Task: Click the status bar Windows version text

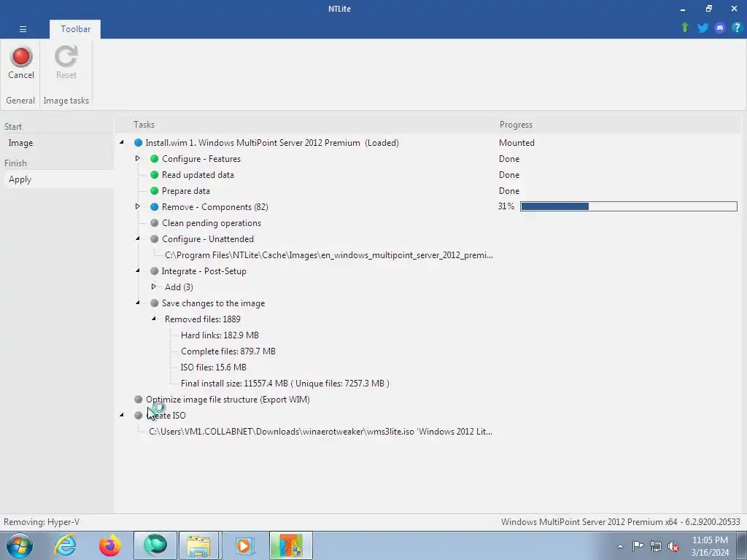Action: (x=620, y=522)
